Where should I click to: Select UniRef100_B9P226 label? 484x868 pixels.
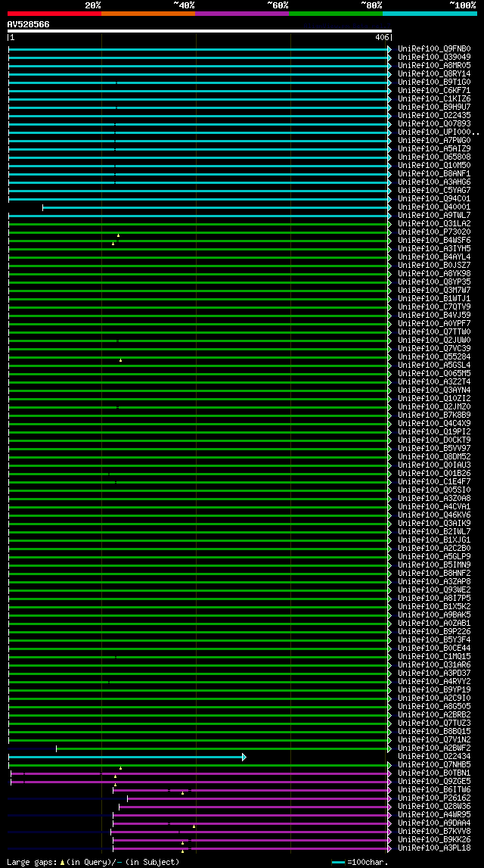click(434, 632)
